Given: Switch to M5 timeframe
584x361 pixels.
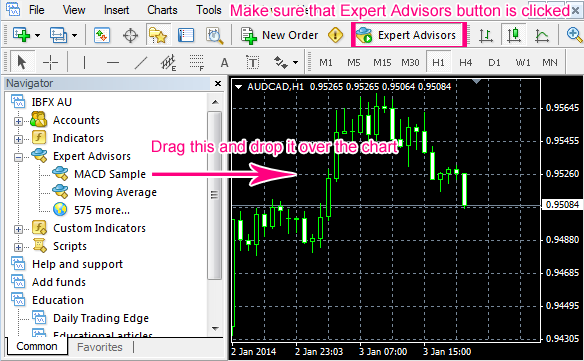Looking at the screenshot, I should coord(353,63).
